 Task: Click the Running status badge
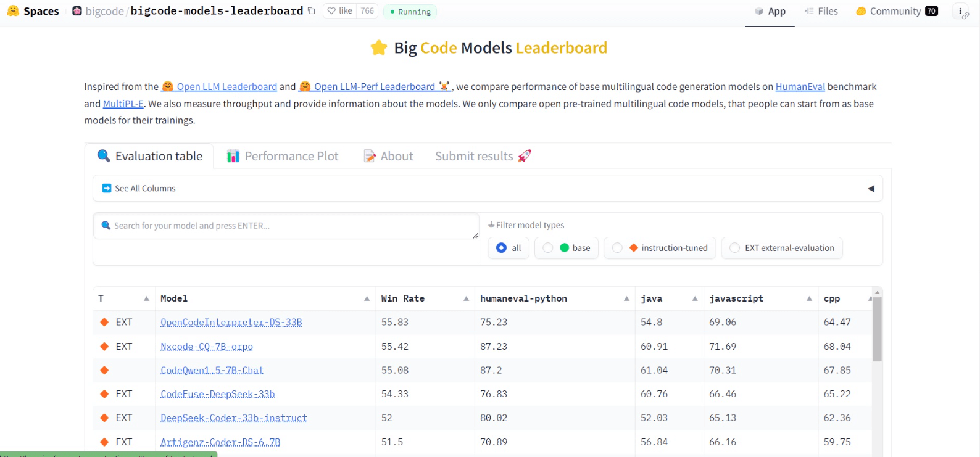410,12
